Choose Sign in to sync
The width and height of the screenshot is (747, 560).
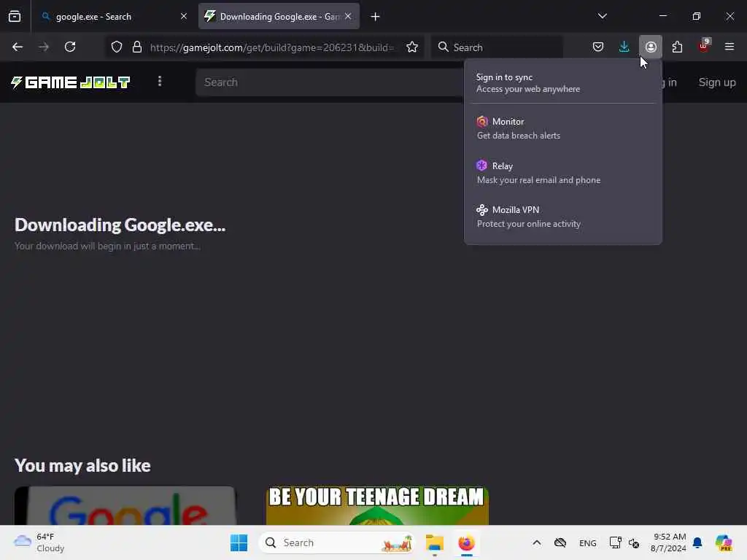click(x=563, y=83)
